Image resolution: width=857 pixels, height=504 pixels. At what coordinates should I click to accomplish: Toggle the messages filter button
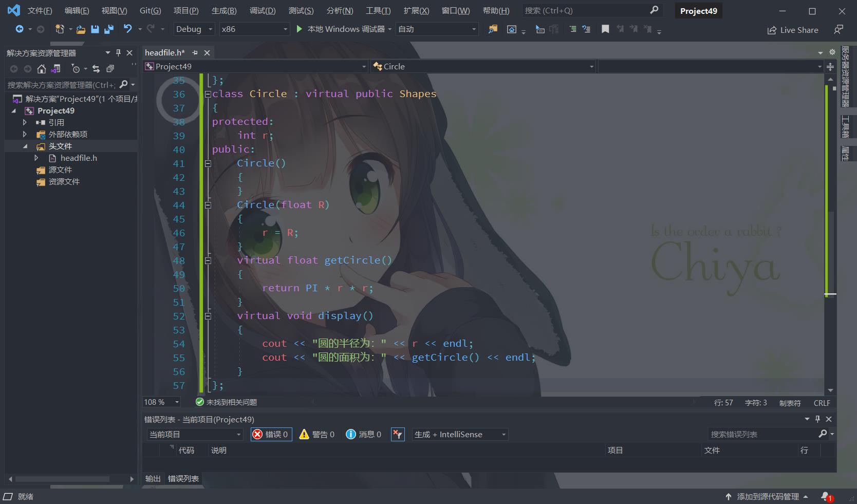pyautogui.click(x=364, y=435)
